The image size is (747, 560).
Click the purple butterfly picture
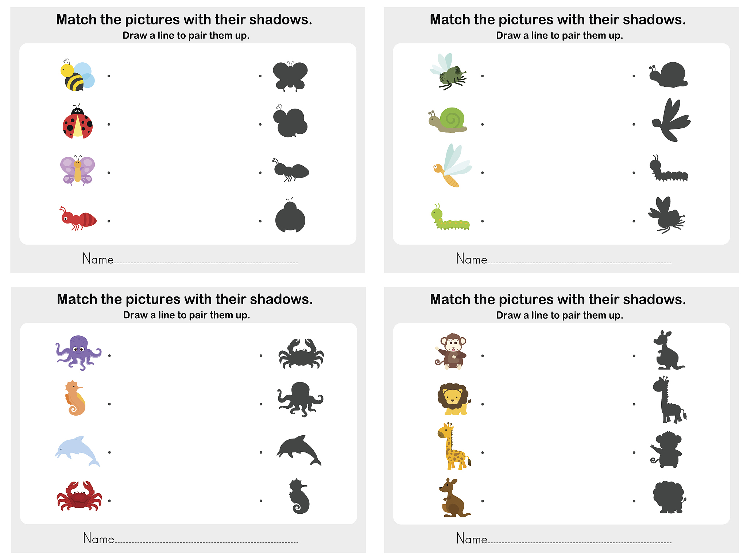click(77, 170)
